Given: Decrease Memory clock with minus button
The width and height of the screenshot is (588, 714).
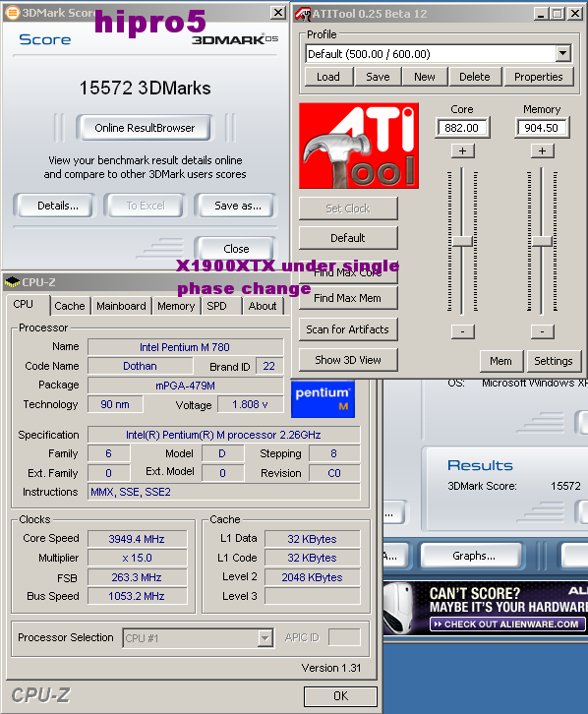Looking at the screenshot, I should point(542,331).
